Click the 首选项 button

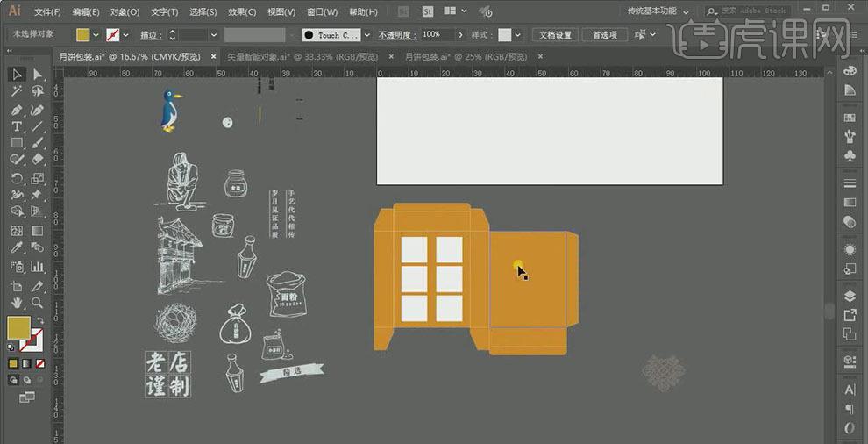605,35
